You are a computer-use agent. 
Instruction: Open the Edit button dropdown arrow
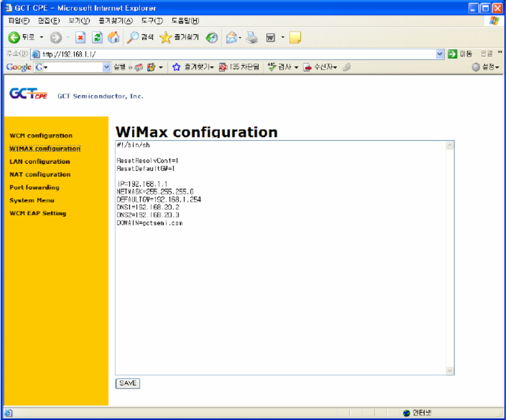283,37
